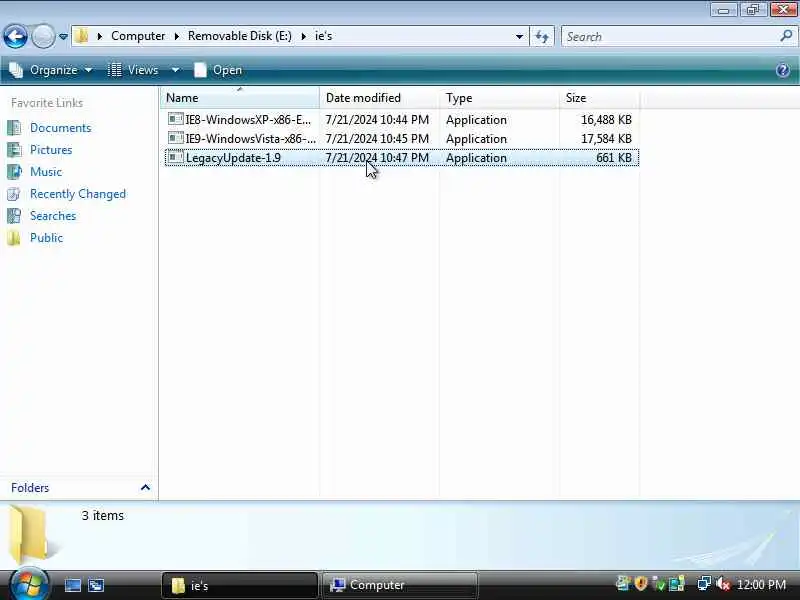This screenshot has height=600, width=800.
Task: Open Pictures in Favorite Links
Action: point(51,149)
